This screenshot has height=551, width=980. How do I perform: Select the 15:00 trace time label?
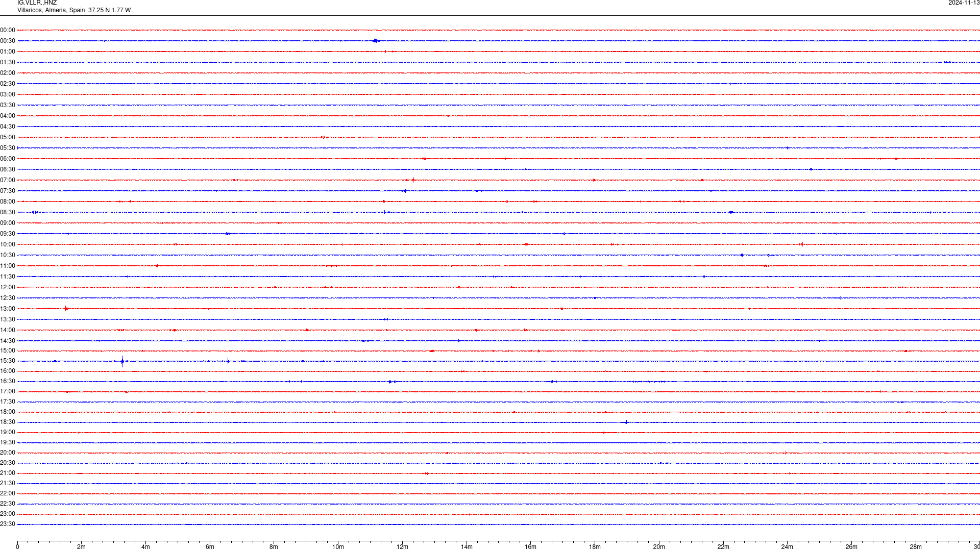pyautogui.click(x=8, y=350)
